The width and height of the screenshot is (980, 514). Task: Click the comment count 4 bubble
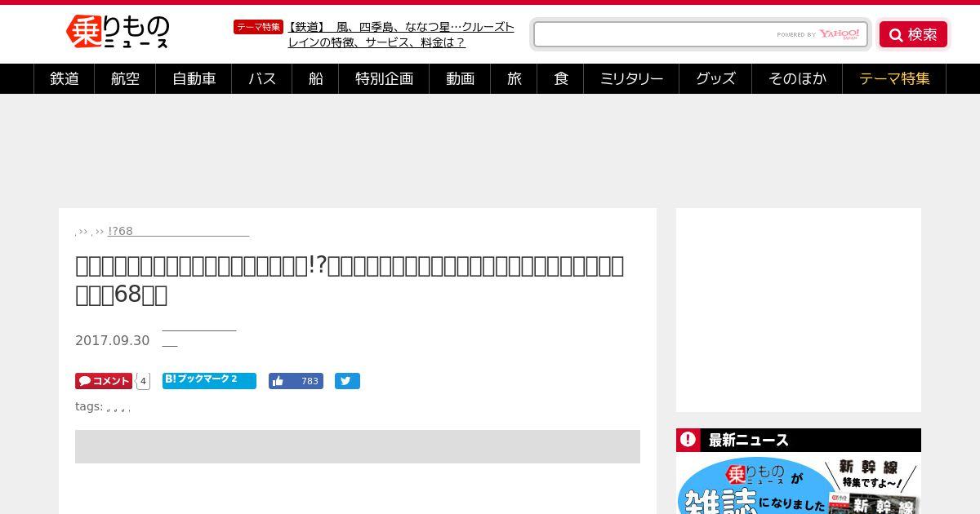point(143,381)
